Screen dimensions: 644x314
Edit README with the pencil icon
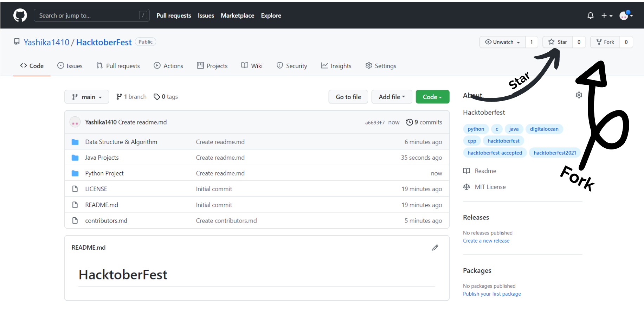435,248
